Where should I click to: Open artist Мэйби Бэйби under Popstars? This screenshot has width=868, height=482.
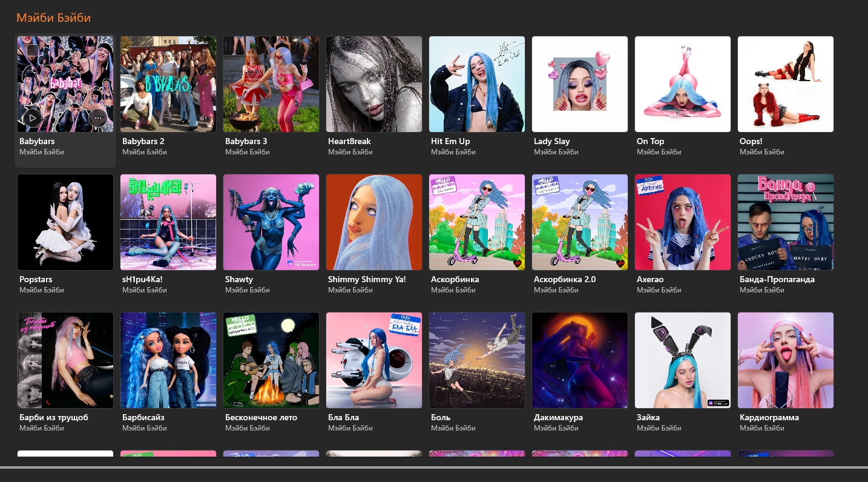42,290
